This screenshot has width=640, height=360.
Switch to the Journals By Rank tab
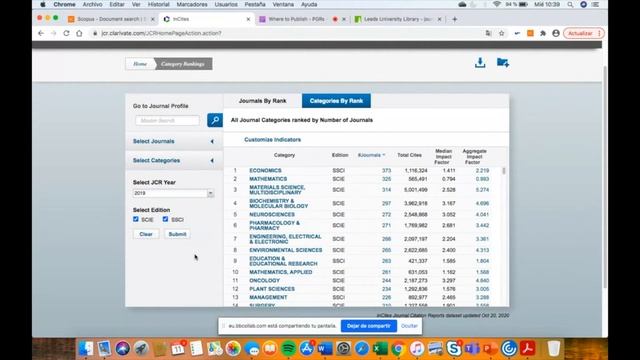click(x=262, y=101)
